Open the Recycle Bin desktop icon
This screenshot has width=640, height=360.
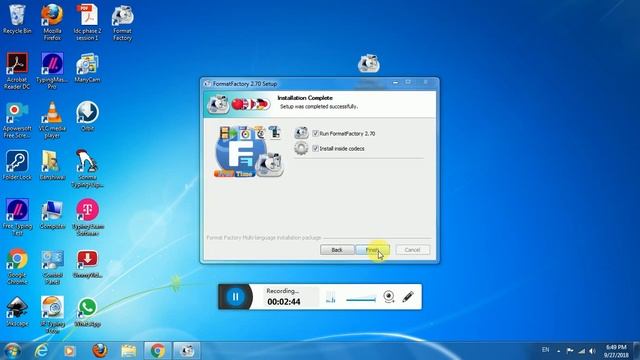tap(17, 20)
